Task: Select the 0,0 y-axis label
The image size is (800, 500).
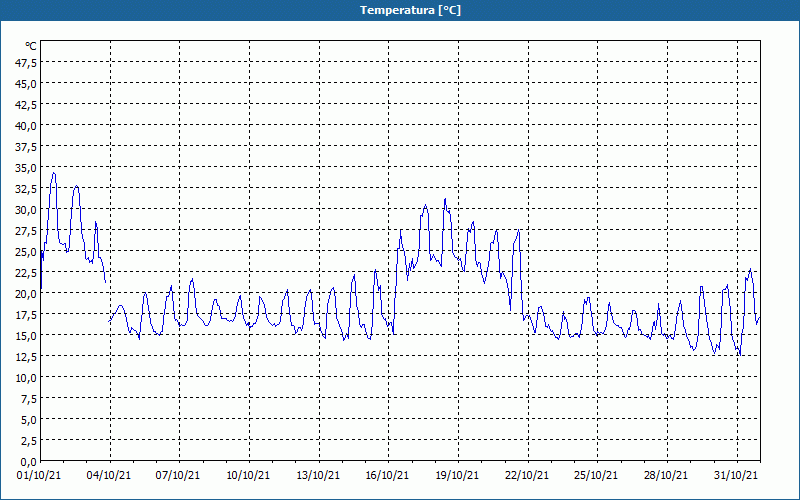Action: [29, 462]
